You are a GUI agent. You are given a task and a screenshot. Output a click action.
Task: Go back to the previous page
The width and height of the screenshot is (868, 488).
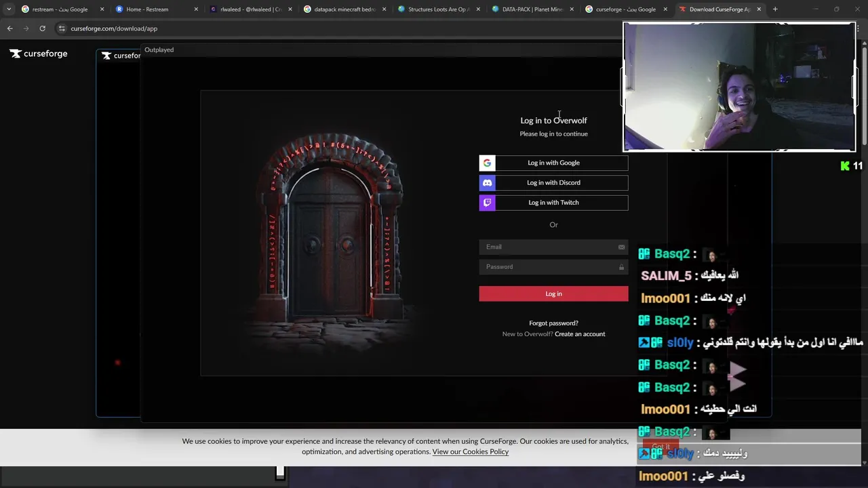click(9, 28)
